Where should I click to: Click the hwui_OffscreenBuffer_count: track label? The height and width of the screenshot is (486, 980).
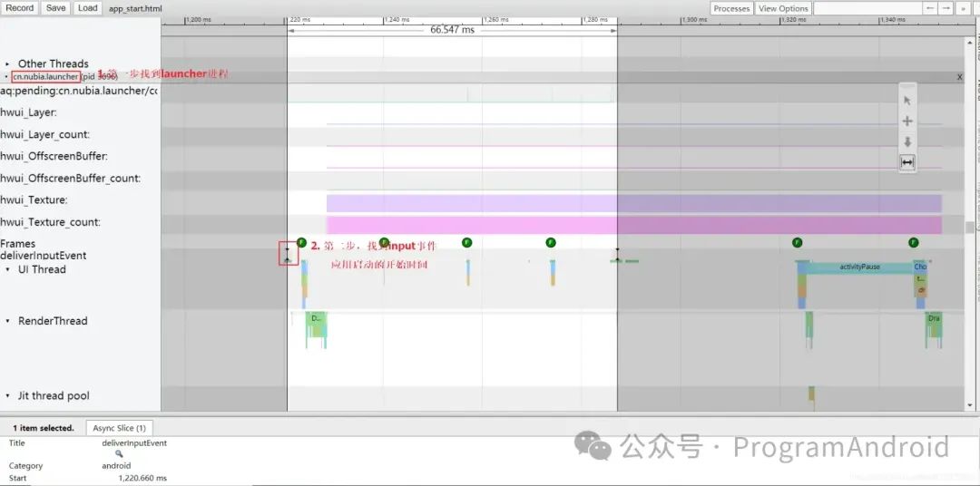71,178
